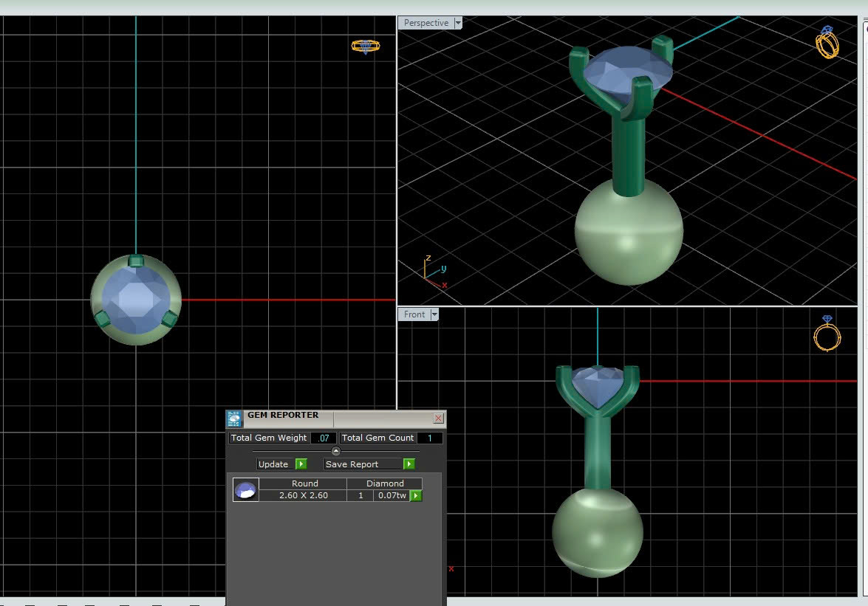Select the Perspective viewport label
The image size is (868, 606).
point(426,23)
